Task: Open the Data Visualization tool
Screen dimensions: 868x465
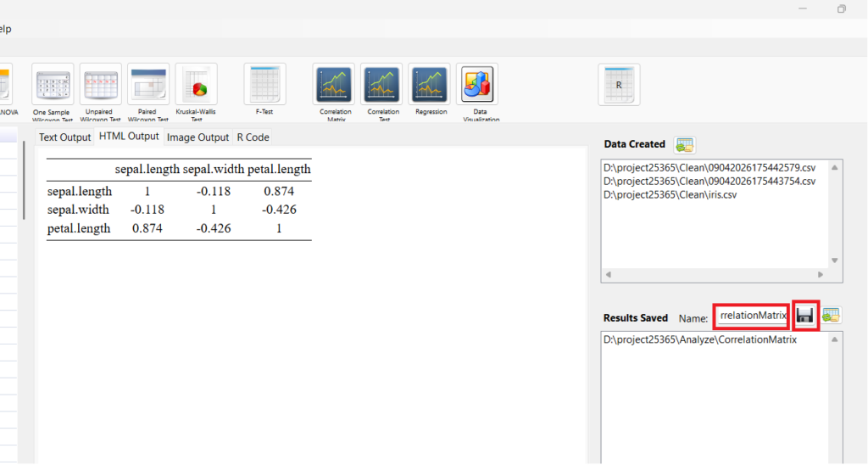Action: [x=476, y=85]
